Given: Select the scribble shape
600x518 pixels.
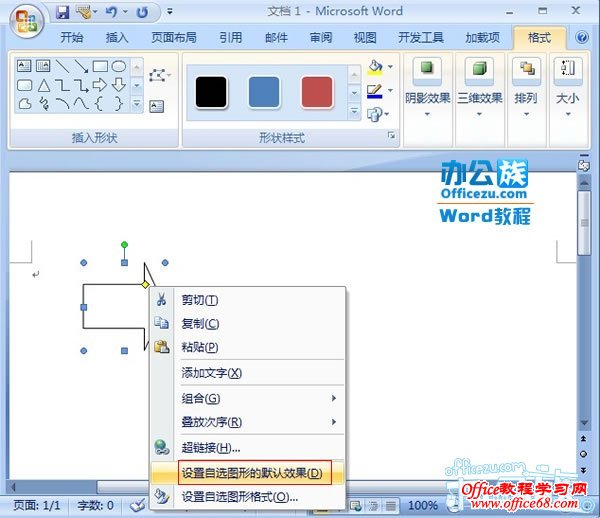Looking at the screenshot, I should (x=44, y=104).
